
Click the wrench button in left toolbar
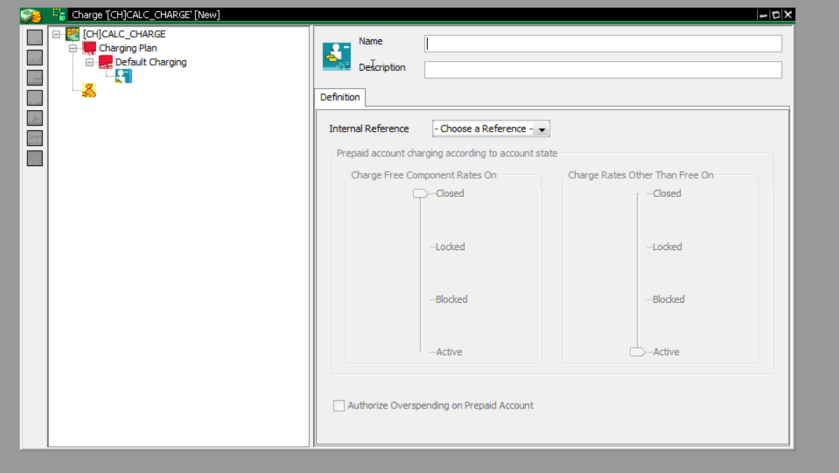[x=35, y=118]
